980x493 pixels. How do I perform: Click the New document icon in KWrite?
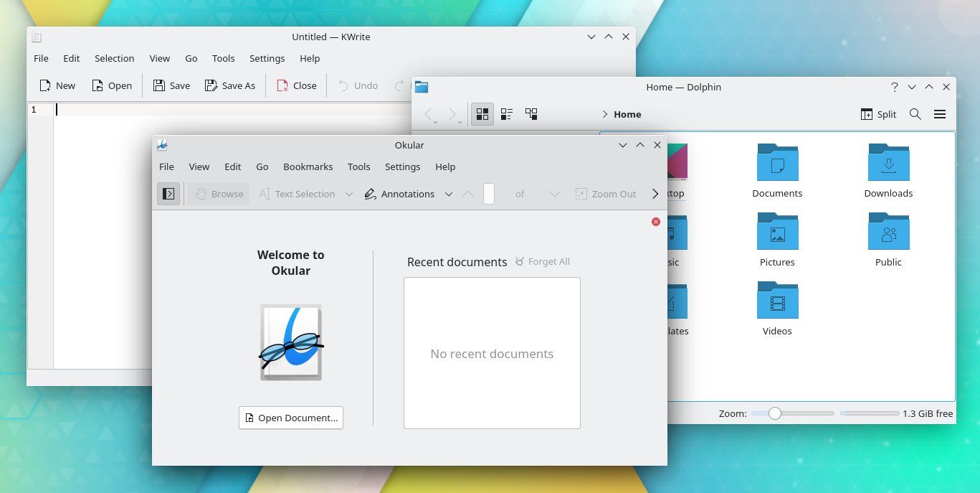tap(46, 85)
